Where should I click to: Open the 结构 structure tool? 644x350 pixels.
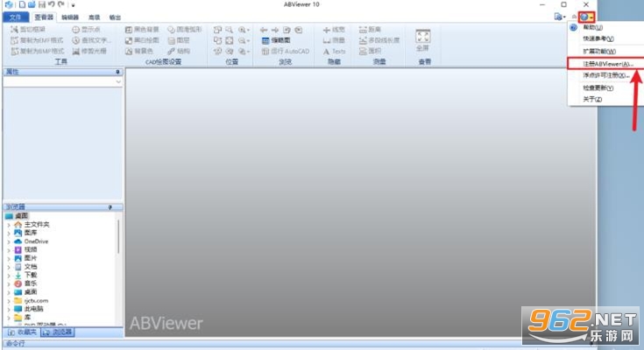[x=179, y=51]
